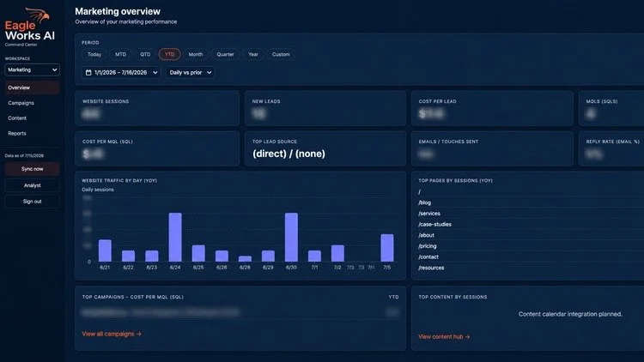This screenshot has height=362, width=644.
Task: Open the 1/1/2026 – 7/16/2026 date range dropdown
Action: (x=121, y=73)
